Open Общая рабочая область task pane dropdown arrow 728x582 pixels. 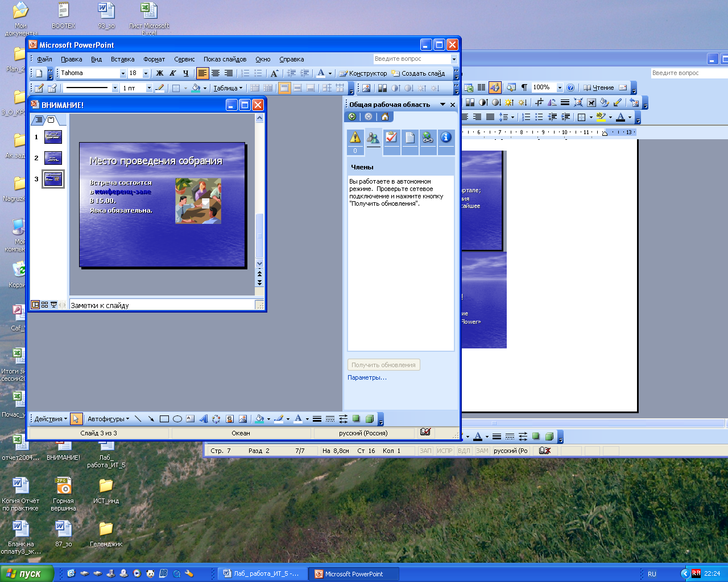point(442,105)
